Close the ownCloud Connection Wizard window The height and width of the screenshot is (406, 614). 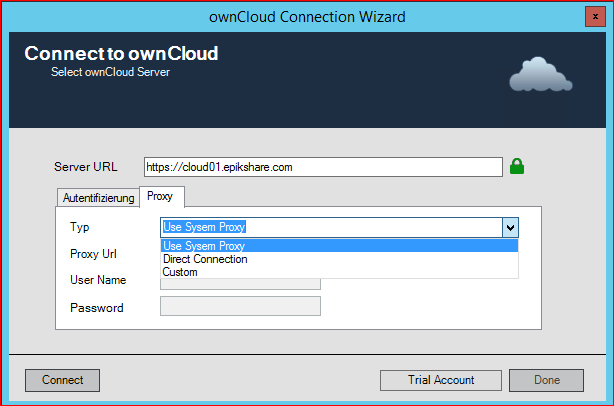click(595, 16)
